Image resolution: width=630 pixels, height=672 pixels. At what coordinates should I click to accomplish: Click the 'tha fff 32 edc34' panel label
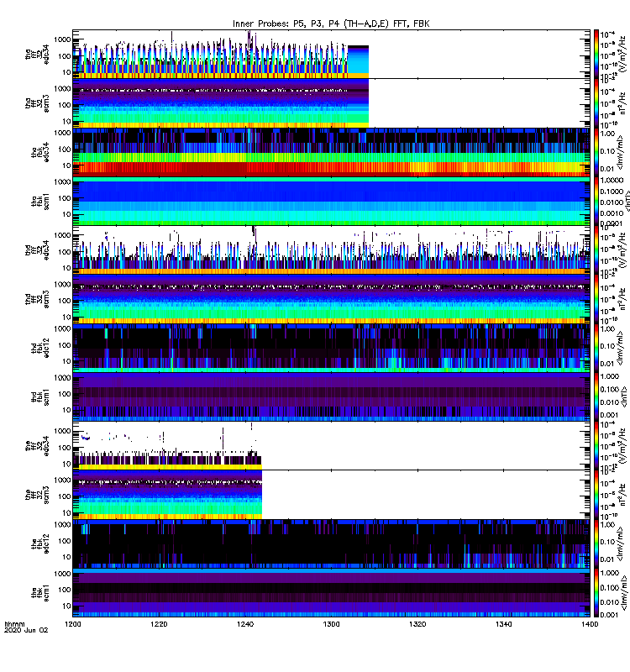[37, 55]
